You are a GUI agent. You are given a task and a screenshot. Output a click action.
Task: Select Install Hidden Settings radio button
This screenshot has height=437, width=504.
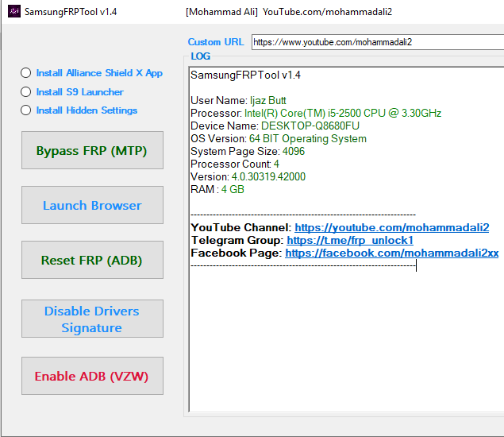point(25,110)
